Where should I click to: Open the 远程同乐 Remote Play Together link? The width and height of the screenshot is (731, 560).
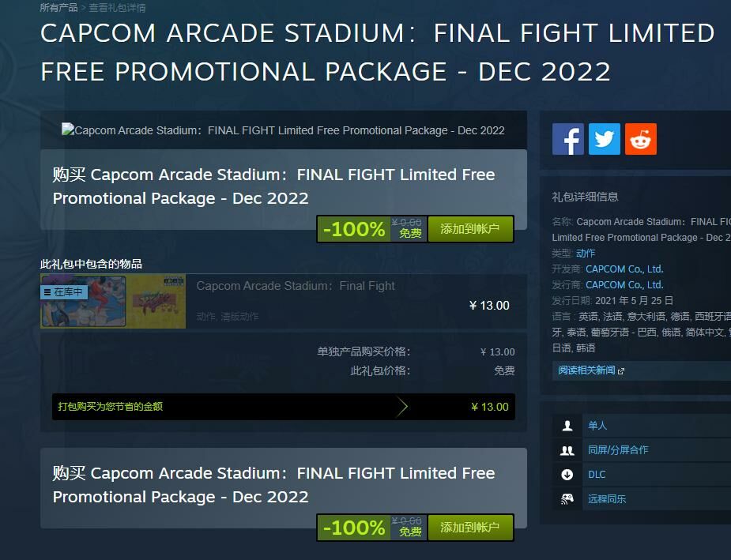(606, 499)
